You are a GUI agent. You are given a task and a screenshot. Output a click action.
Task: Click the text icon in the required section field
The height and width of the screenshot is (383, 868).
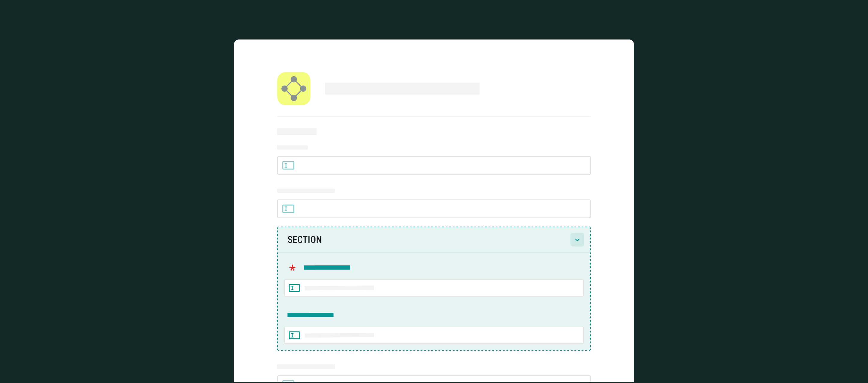pyautogui.click(x=294, y=288)
